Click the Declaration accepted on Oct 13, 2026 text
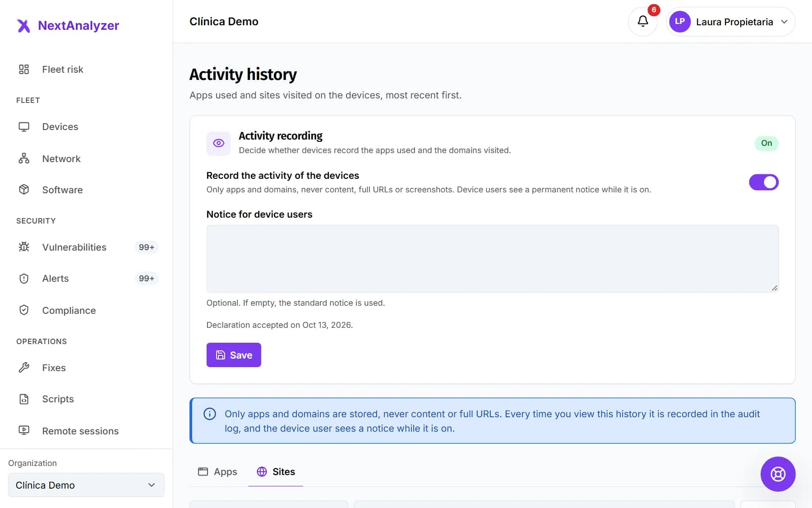Image resolution: width=812 pixels, height=508 pixels. click(280, 325)
